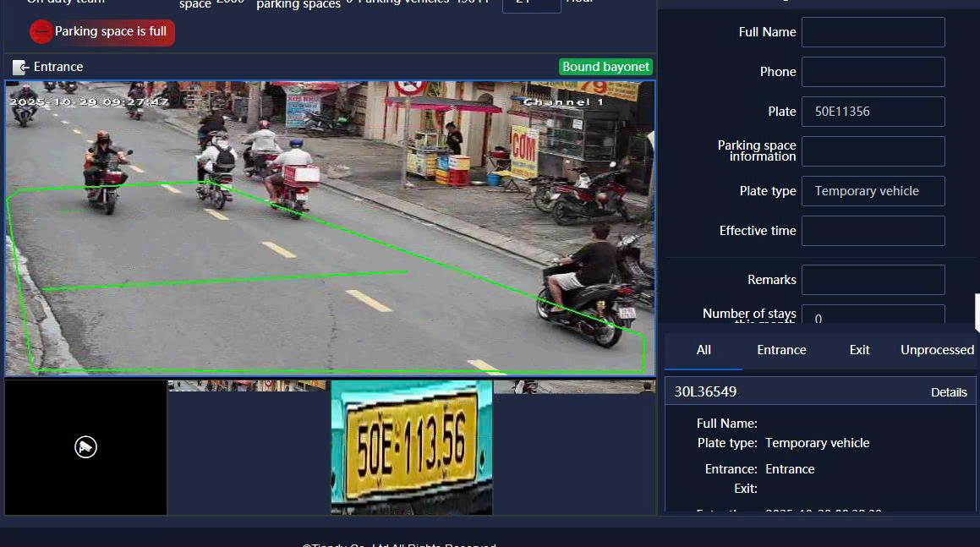Viewport: 980px width, 547px height.
Task: Click the Remarks input field
Action: 873,279
